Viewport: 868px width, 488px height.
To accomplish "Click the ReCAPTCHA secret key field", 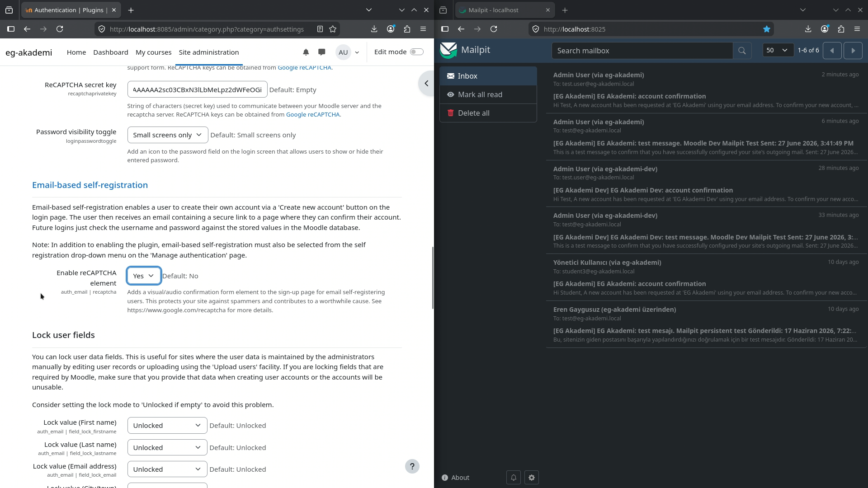I will coord(198,89).
